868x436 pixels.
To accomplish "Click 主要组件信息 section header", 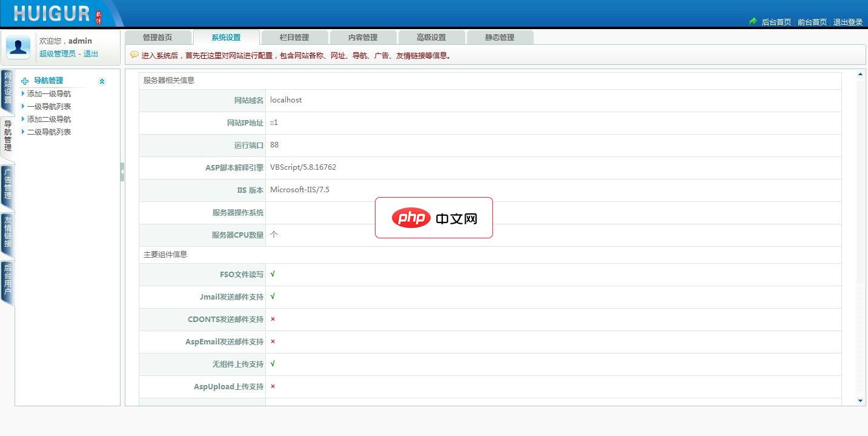I will (165, 255).
